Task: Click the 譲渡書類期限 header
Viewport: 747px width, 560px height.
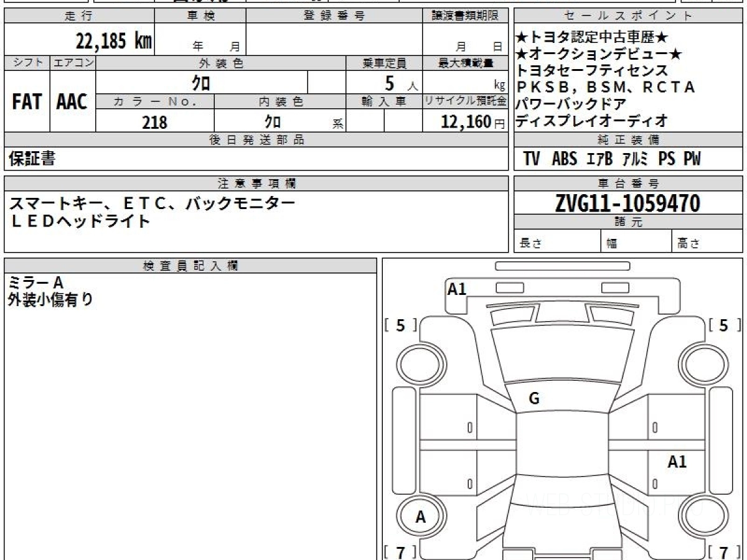Action: [x=466, y=16]
